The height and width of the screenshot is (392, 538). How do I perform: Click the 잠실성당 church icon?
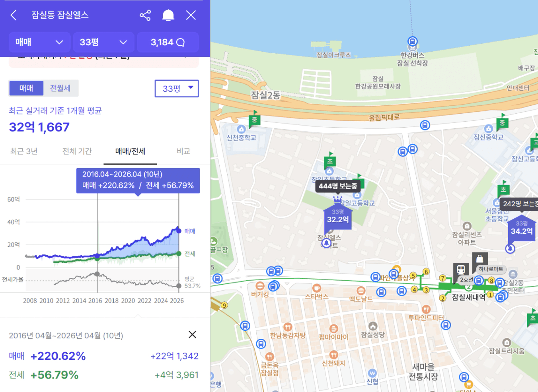pos(373,326)
